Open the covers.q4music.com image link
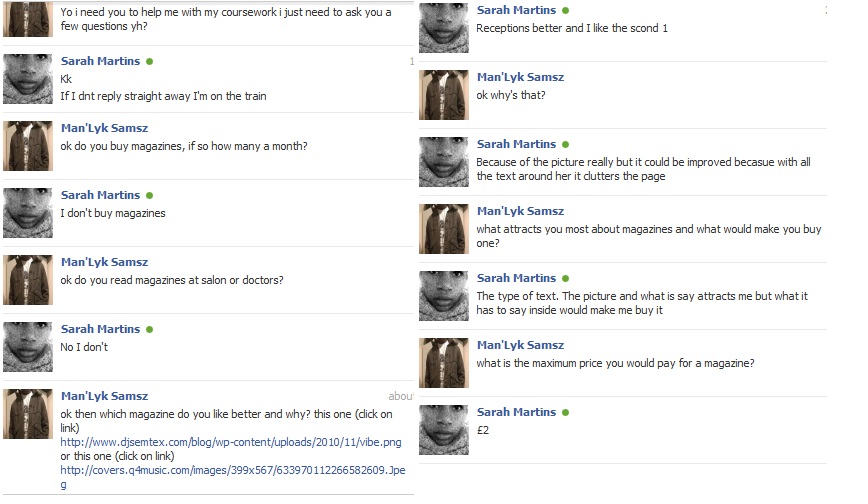 232,477
